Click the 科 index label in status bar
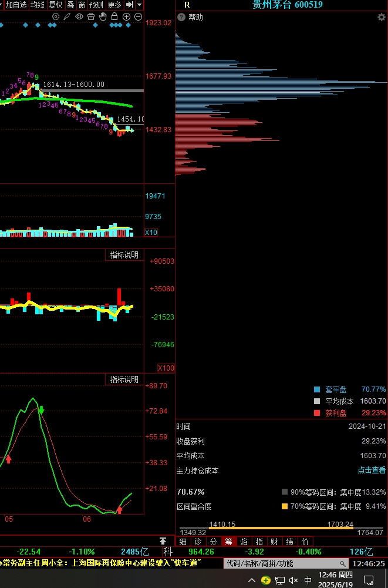Screen dimensions: 388x588 point(167,552)
